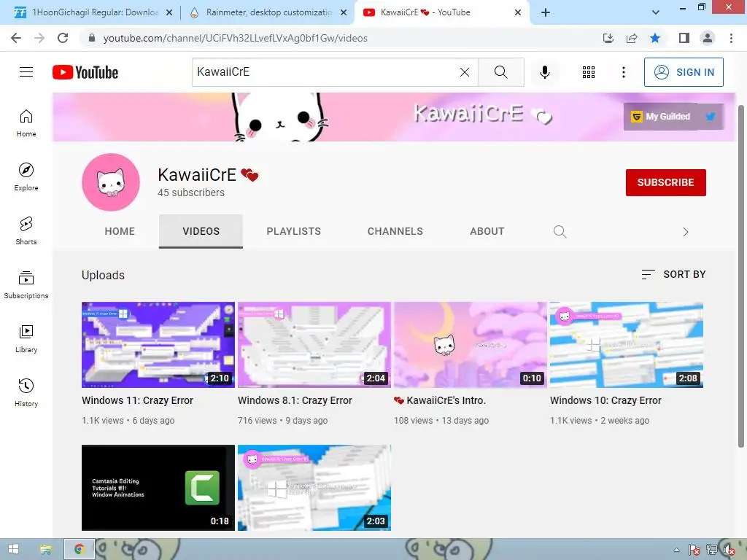This screenshot has height=560, width=747.
Task: Reload the page in Chrome
Action: 63,38
